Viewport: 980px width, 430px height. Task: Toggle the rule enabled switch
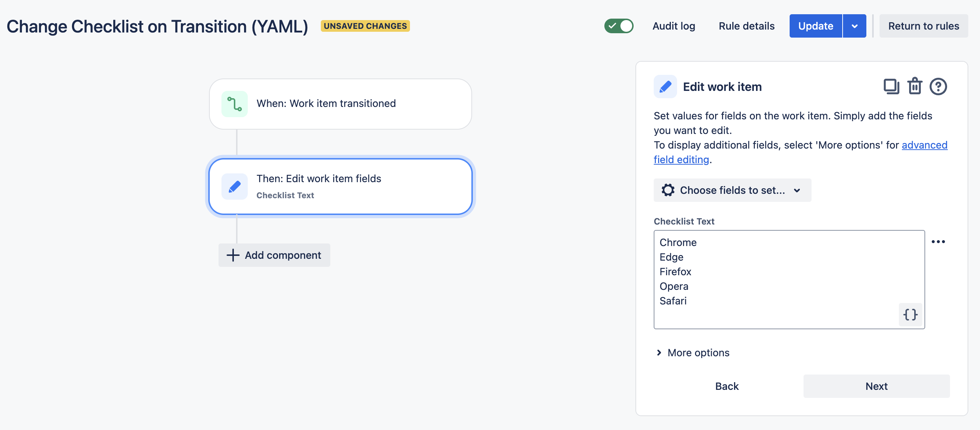click(619, 26)
